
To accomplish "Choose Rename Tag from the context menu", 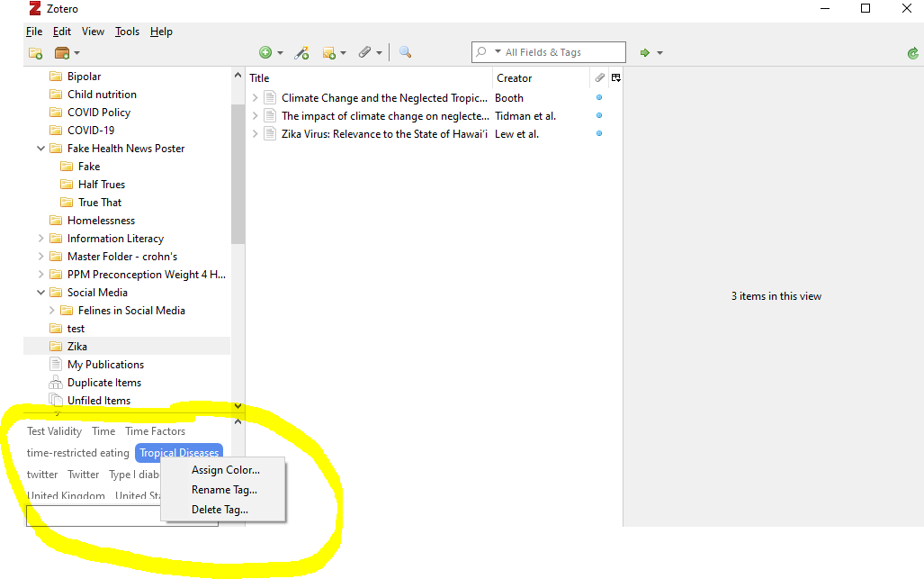I will [x=224, y=490].
